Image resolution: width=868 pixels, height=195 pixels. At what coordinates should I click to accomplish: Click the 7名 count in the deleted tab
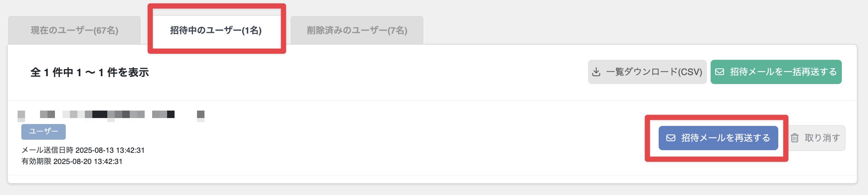pyautogui.click(x=397, y=30)
